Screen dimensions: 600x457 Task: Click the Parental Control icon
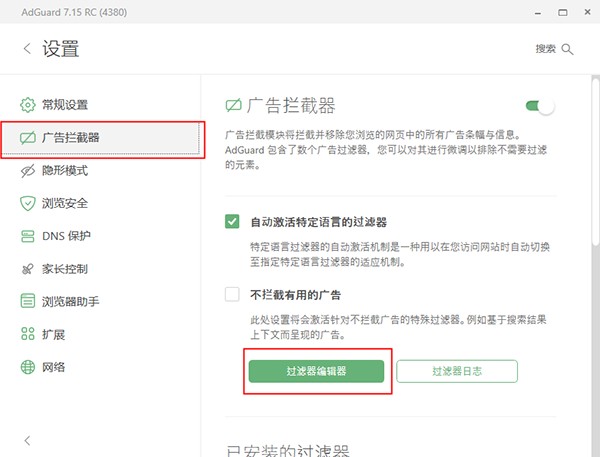coord(27,269)
